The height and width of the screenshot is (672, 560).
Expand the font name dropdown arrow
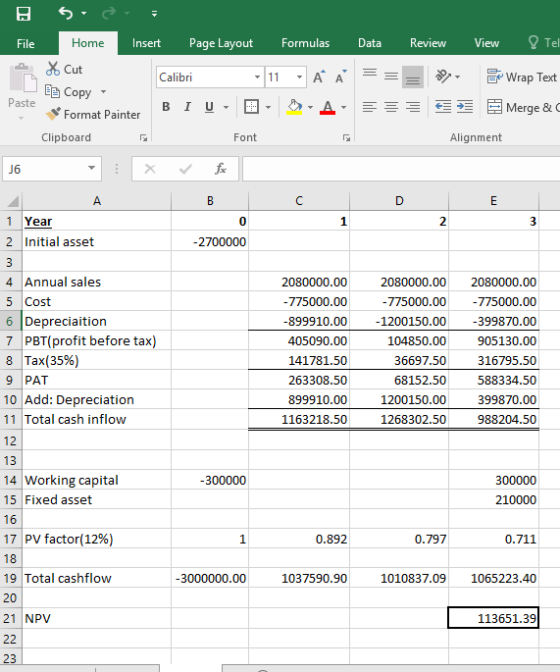[257, 78]
